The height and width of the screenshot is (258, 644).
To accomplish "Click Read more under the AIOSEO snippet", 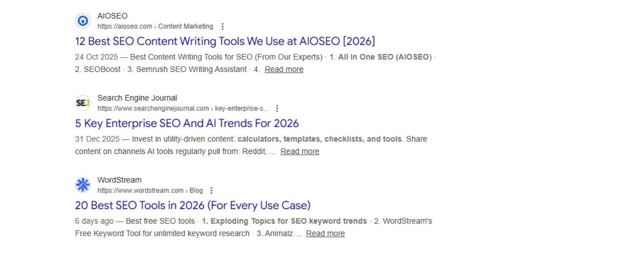I will click(284, 69).
